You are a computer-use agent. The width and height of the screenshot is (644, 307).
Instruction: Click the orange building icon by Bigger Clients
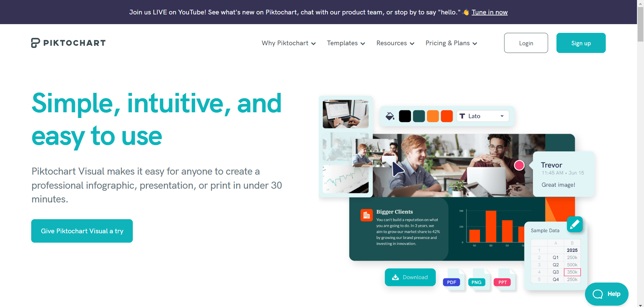367,215
